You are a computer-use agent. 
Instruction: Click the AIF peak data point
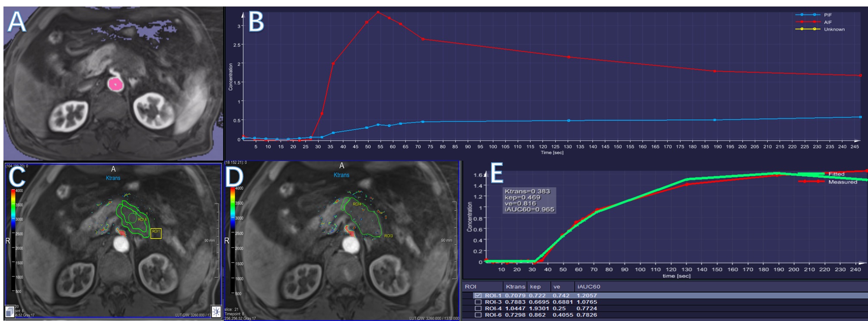378,12
